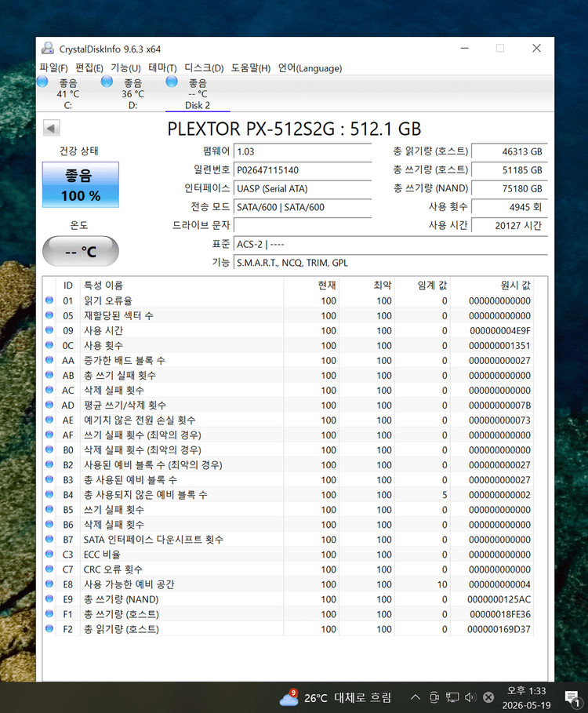Select the F1 총 쓰기량 (호스트) row
The image size is (588, 713).
point(288,614)
